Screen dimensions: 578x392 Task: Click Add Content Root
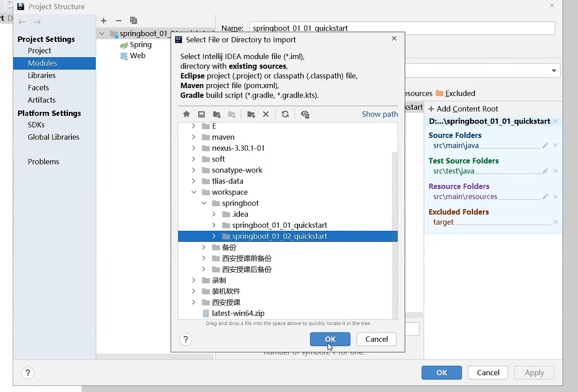pos(463,109)
